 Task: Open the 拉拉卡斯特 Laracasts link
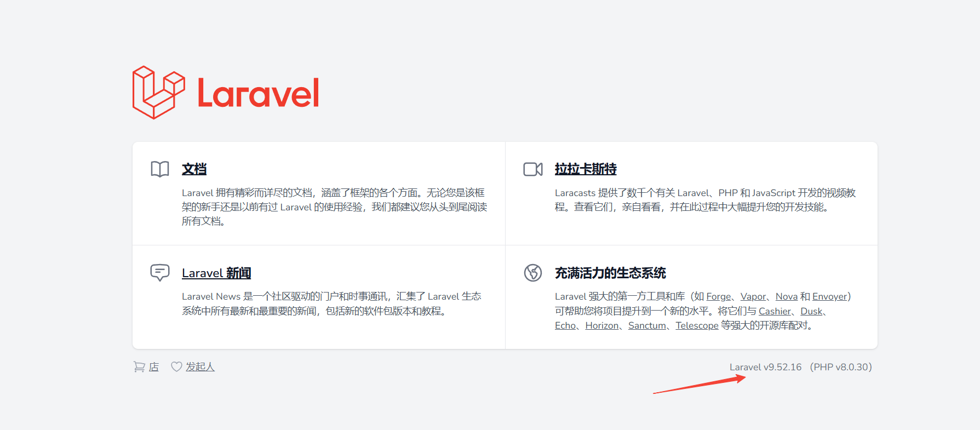(x=586, y=169)
